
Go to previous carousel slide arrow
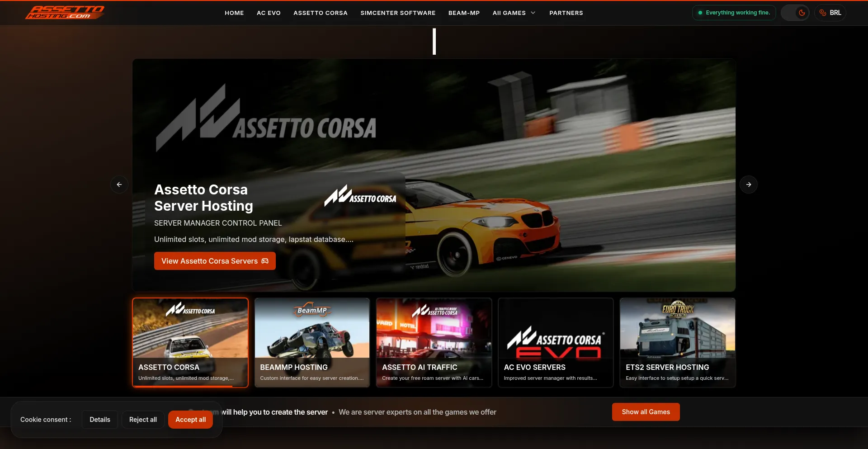point(119,184)
